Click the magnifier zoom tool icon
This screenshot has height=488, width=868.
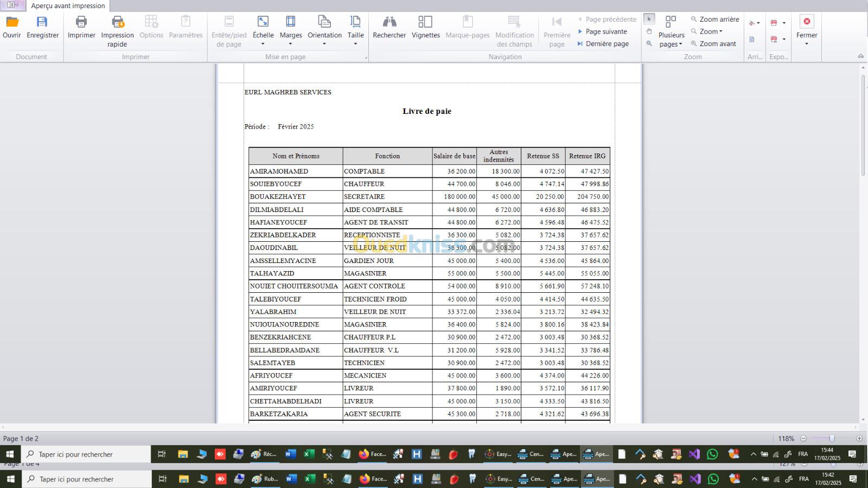[649, 44]
